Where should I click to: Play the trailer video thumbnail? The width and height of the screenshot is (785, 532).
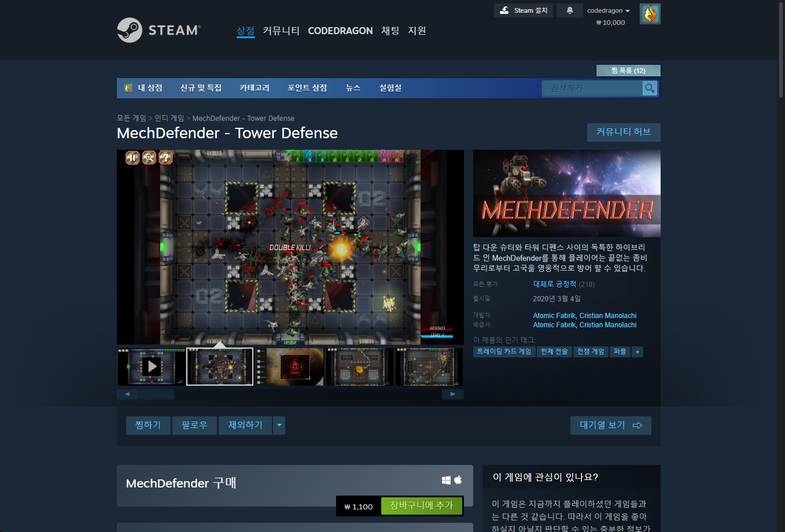pyautogui.click(x=152, y=367)
